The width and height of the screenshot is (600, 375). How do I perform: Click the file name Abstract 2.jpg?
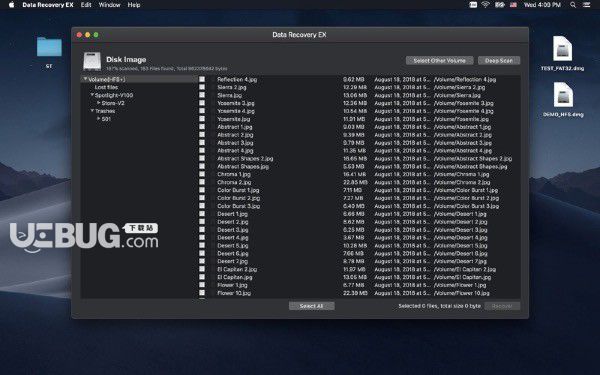[x=235, y=135]
